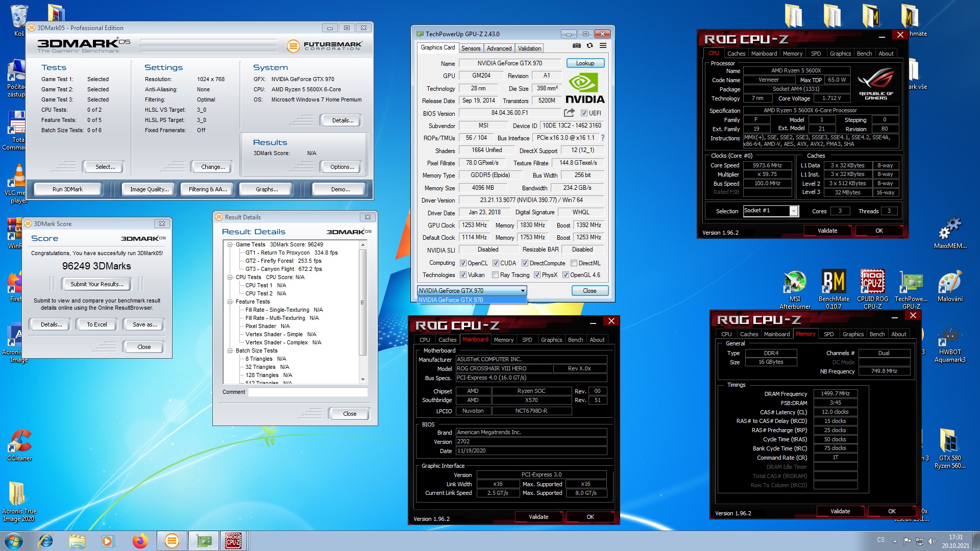Show hidden system tray icons arrow
This screenshot has height=551, width=980.
894,541
